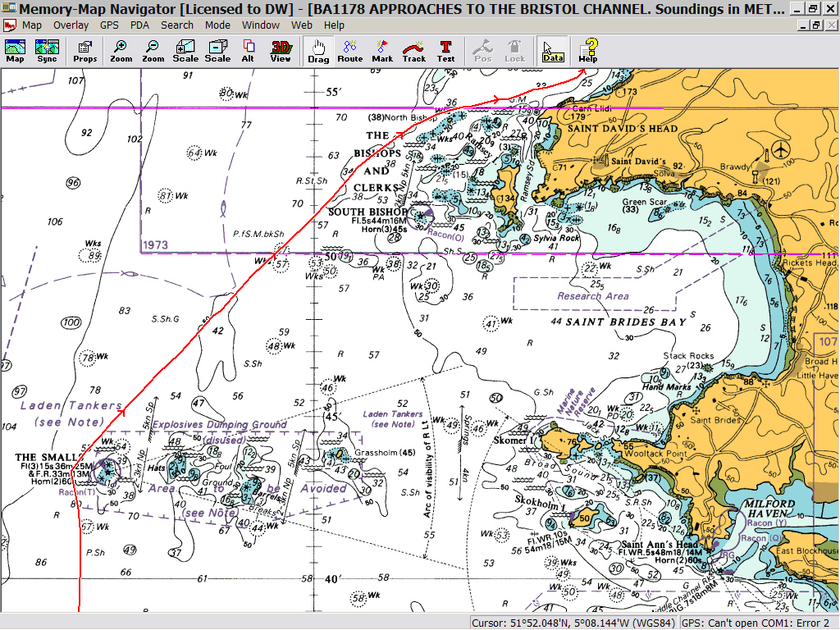
Task: Click the Sylvia Rock label
Action: [x=557, y=237]
